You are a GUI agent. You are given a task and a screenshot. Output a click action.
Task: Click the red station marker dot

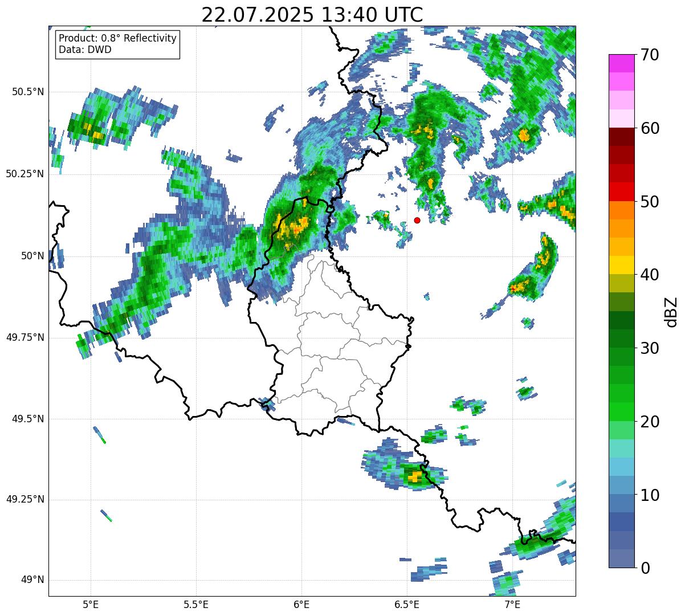point(417,220)
